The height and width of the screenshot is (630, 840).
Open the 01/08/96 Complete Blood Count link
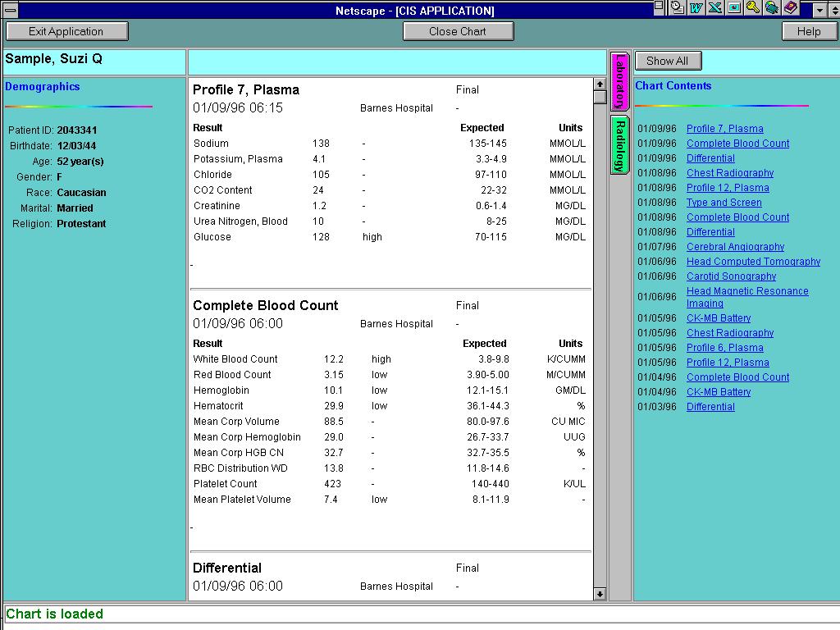(737, 217)
